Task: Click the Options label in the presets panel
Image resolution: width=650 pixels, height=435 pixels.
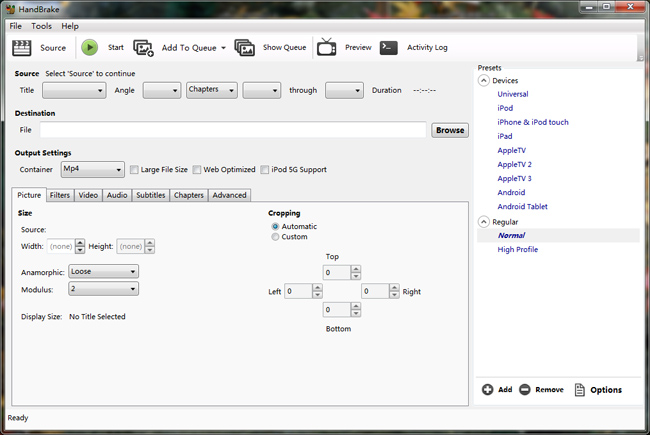Action: [606, 390]
